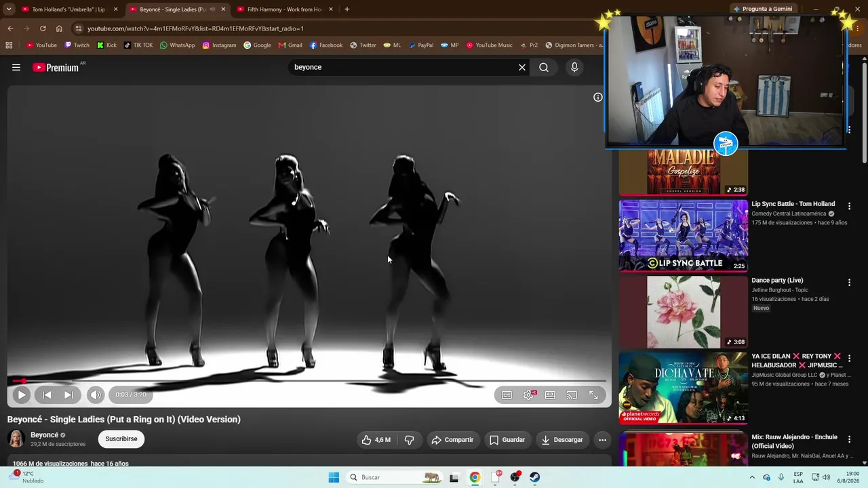Play the Single Ladies video
The height and width of the screenshot is (488, 868).
click(x=21, y=394)
